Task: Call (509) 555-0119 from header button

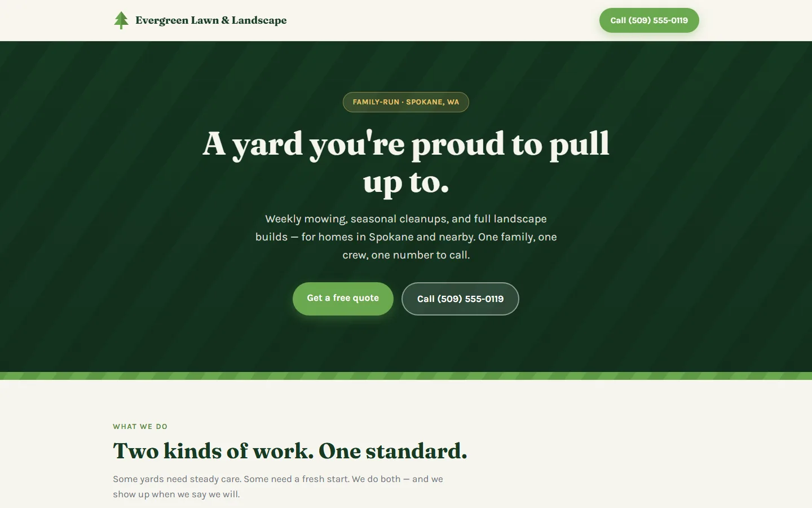Action: [x=649, y=20]
